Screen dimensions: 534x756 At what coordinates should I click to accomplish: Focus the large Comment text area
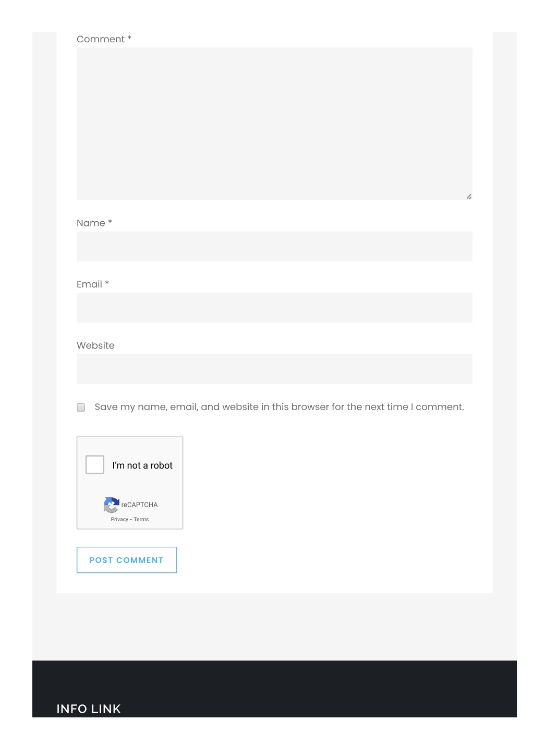[274, 124]
